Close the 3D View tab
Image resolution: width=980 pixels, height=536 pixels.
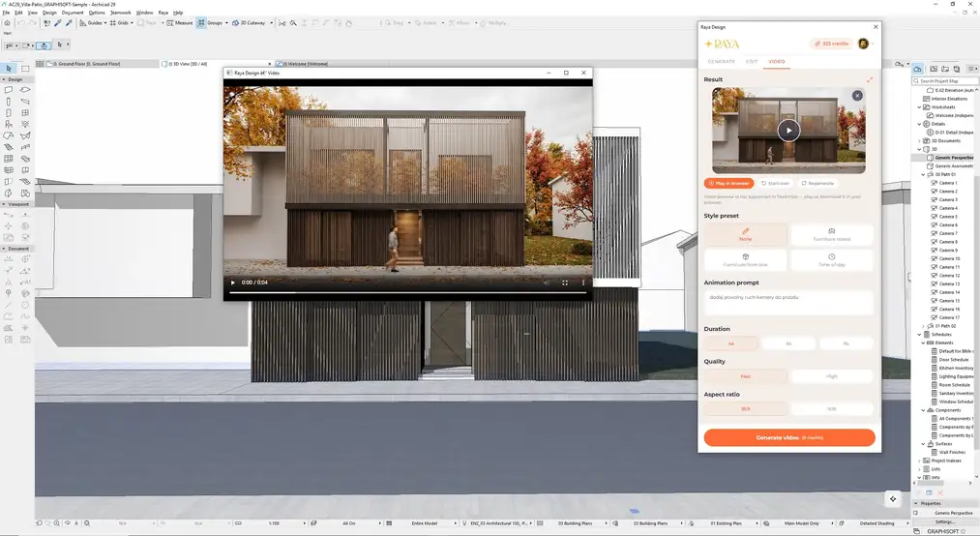tap(270, 64)
